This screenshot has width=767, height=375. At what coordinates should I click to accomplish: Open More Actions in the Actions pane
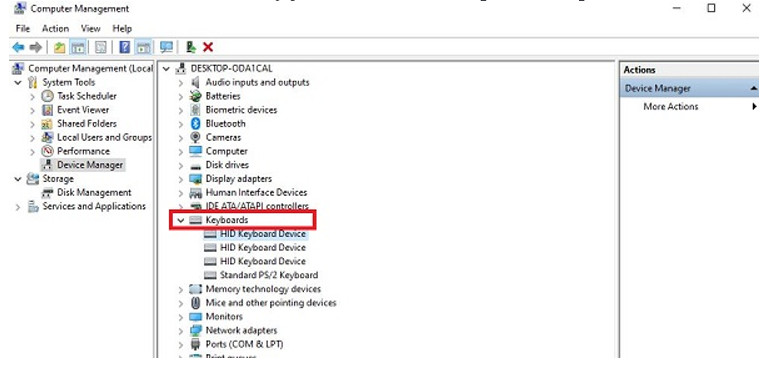click(671, 107)
